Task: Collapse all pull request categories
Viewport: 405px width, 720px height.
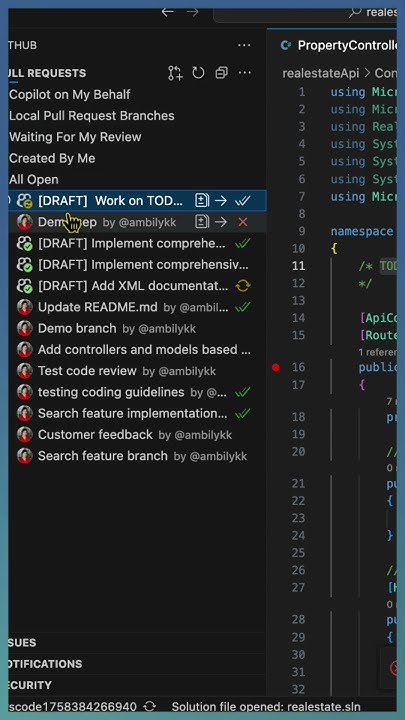Action: pos(221,73)
